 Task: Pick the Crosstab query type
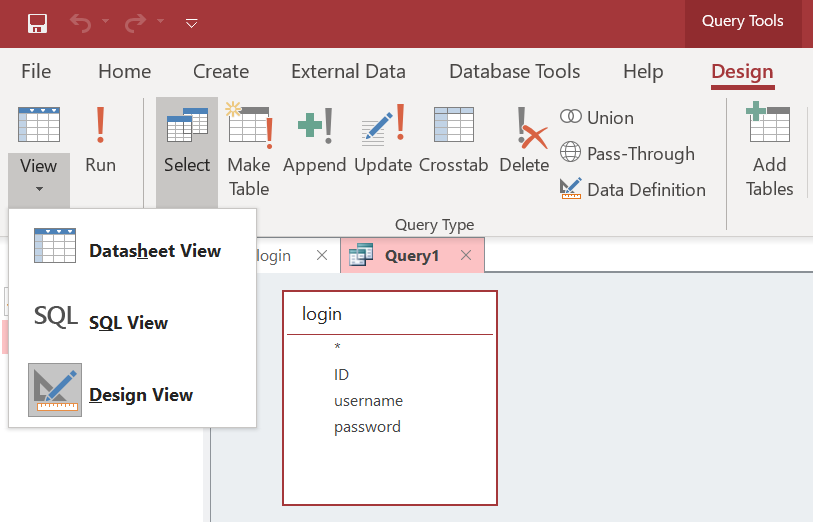[454, 141]
